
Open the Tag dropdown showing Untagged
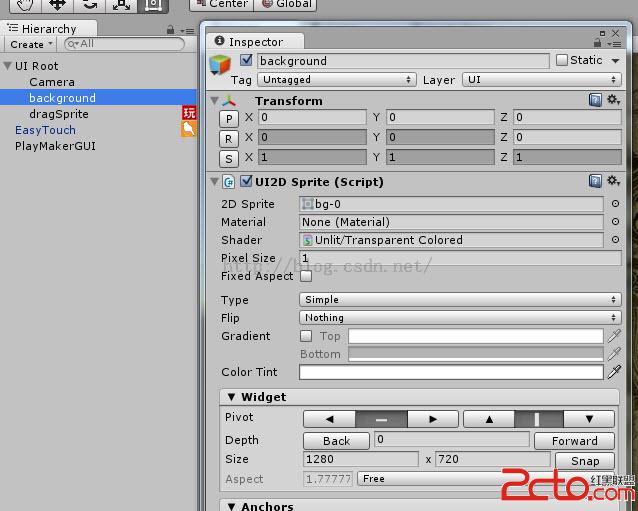pos(337,80)
